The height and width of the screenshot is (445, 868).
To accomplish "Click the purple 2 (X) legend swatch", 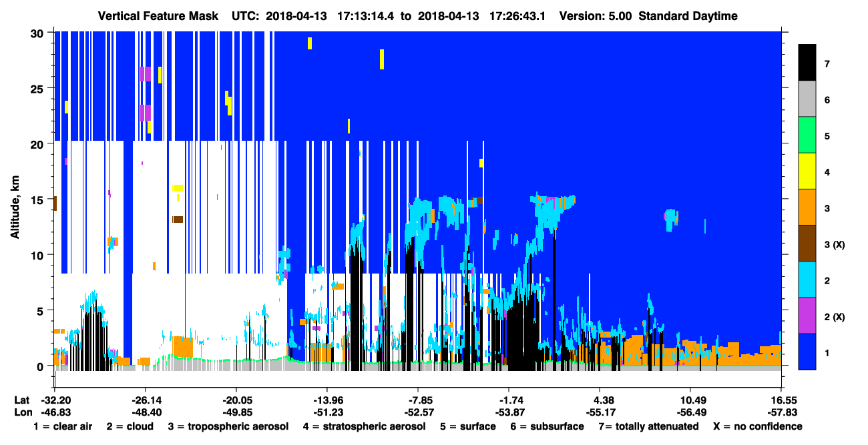I will click(x=807, y=315).
